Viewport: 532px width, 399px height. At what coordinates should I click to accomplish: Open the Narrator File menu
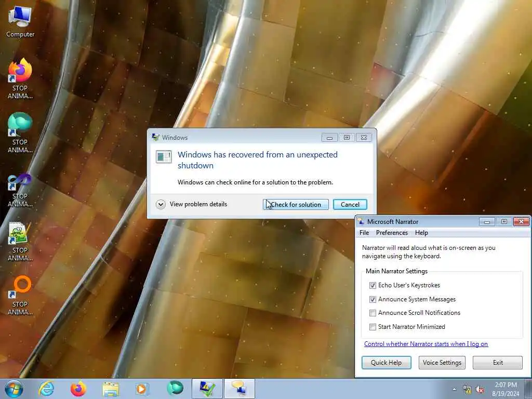coord(364,233)
